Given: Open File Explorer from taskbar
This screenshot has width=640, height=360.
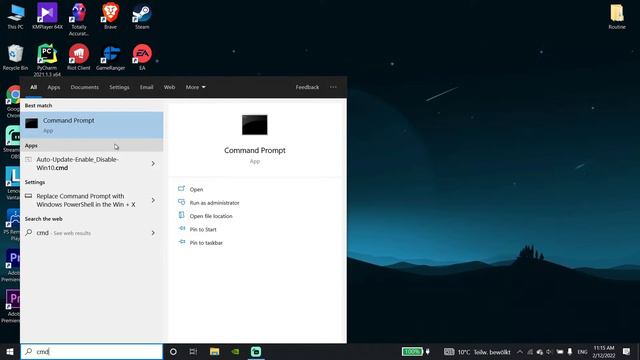Looking at the screenshot, I should click(214, 351).
